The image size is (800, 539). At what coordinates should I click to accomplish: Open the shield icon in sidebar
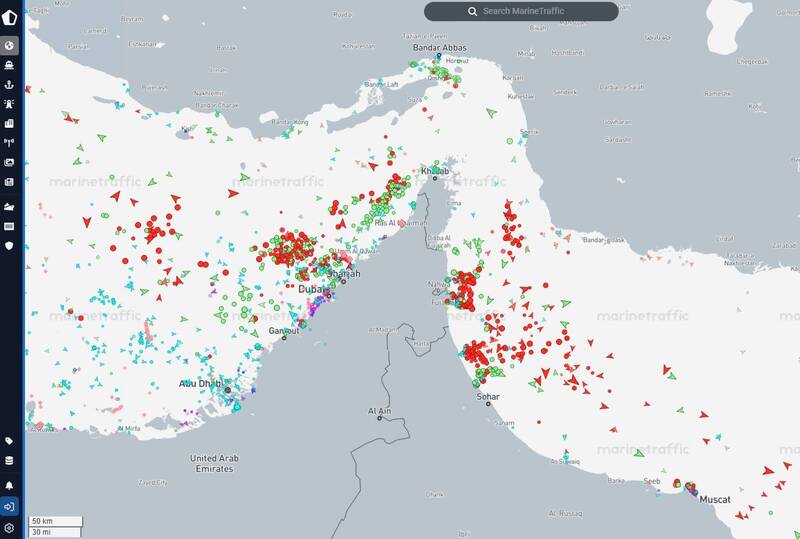coord(10,245)
